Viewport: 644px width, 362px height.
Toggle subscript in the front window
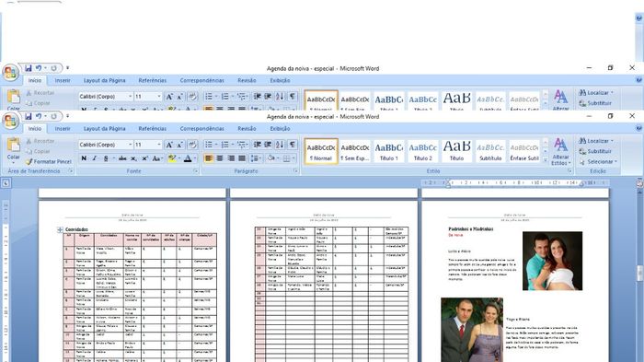pos(134,158)
